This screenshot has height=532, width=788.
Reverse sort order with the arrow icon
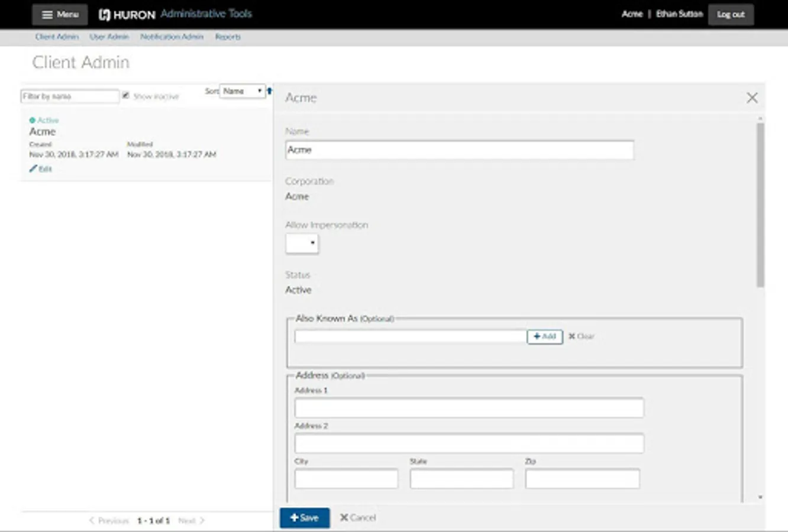(269, 91)
